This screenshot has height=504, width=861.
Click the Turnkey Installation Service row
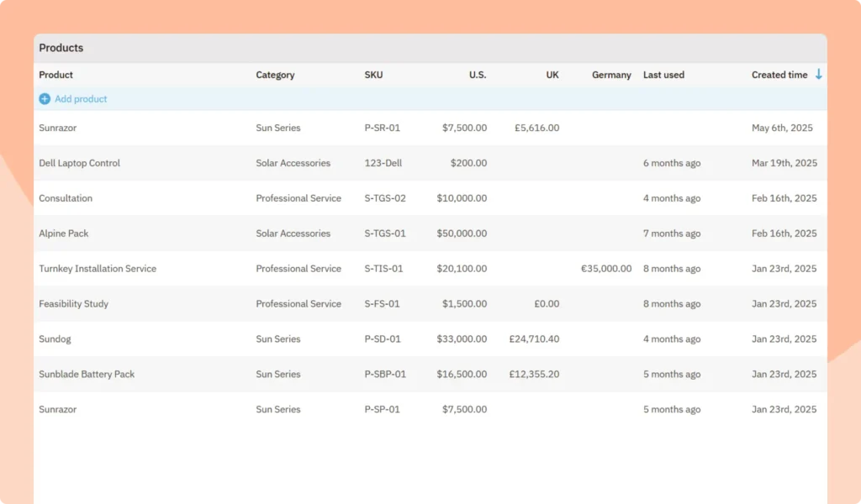coord(98,269)
